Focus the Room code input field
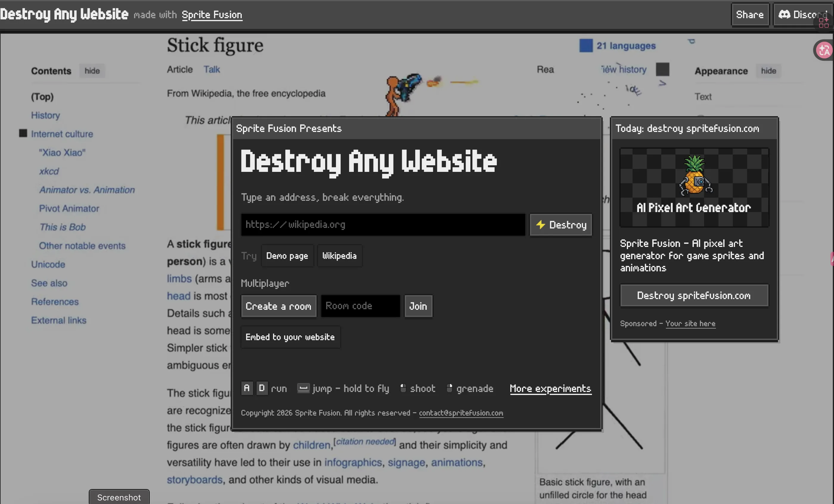The height and width of the screenshot is (504, 834). (x=360, y=306)
